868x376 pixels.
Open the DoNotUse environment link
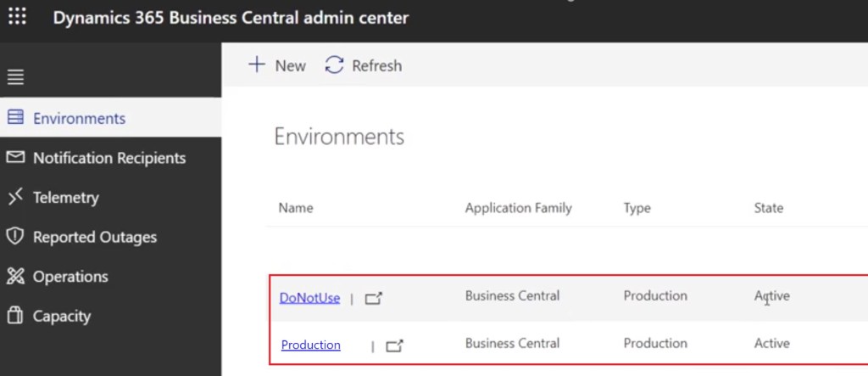tap(309, 297)
